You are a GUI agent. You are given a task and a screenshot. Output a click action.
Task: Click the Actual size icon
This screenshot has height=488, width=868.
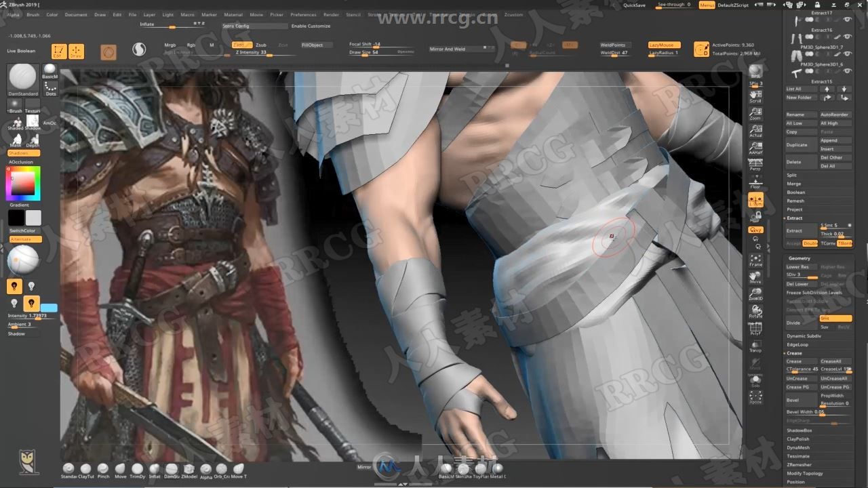[755, 130]
